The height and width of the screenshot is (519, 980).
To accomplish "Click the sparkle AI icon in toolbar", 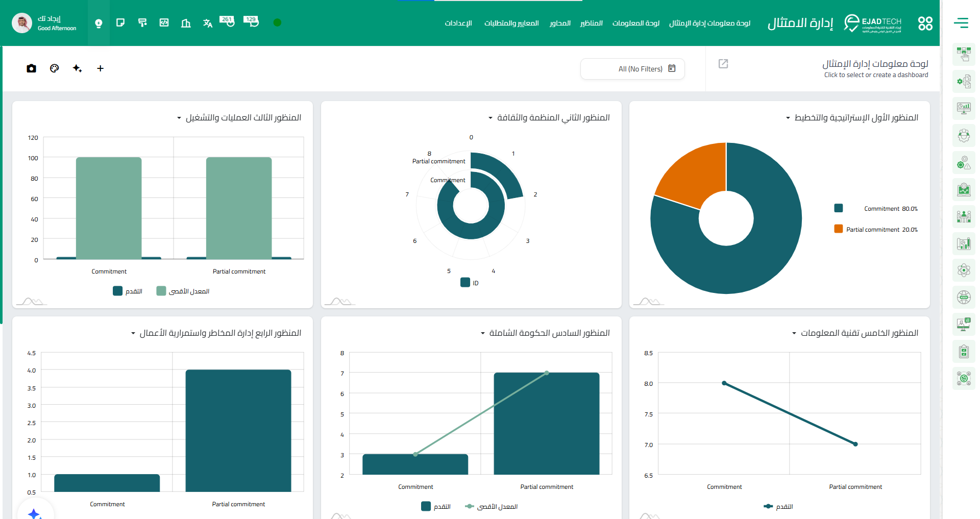I will tap(77, 68).
